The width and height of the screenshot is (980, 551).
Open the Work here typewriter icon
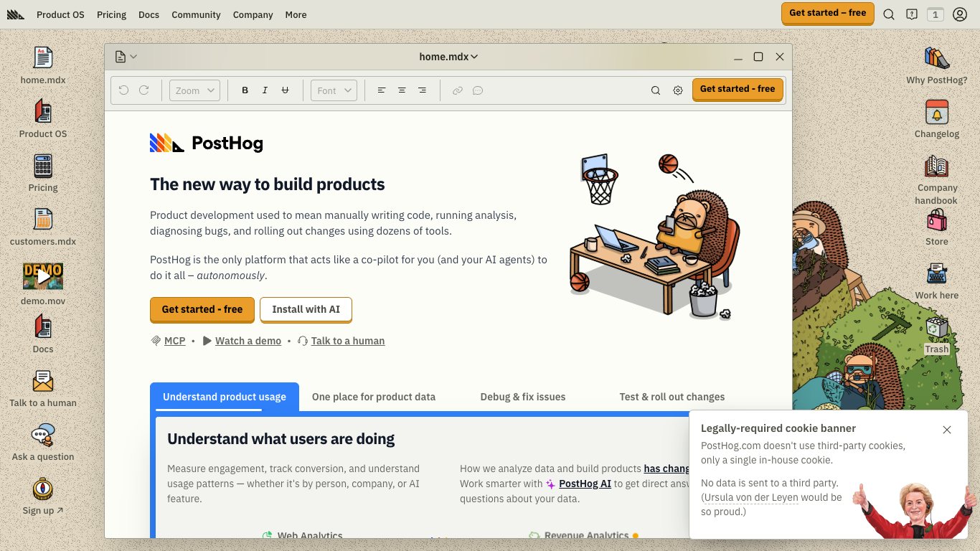tap(936, 281)
